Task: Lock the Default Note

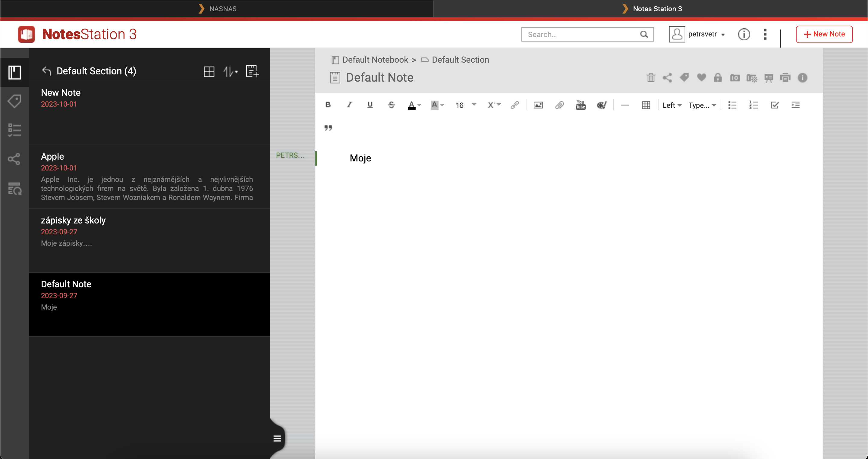Action: (718, 78)
